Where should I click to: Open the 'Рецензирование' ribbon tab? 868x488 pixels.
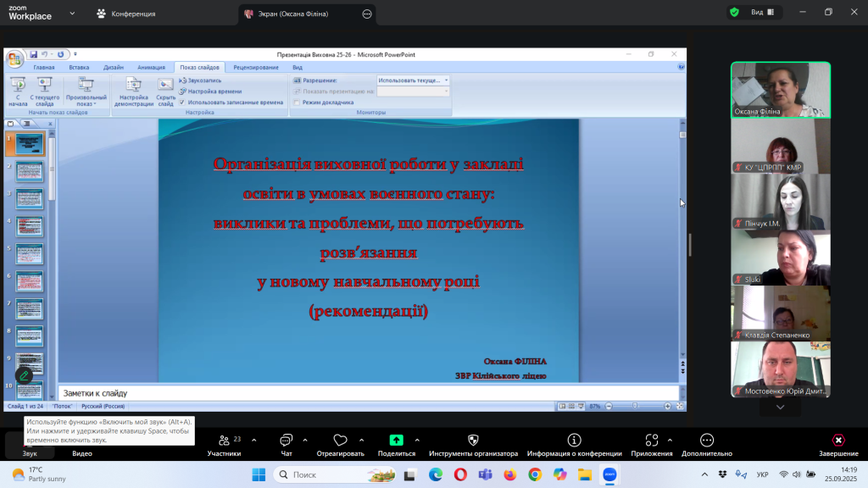[x=256, y=67]
